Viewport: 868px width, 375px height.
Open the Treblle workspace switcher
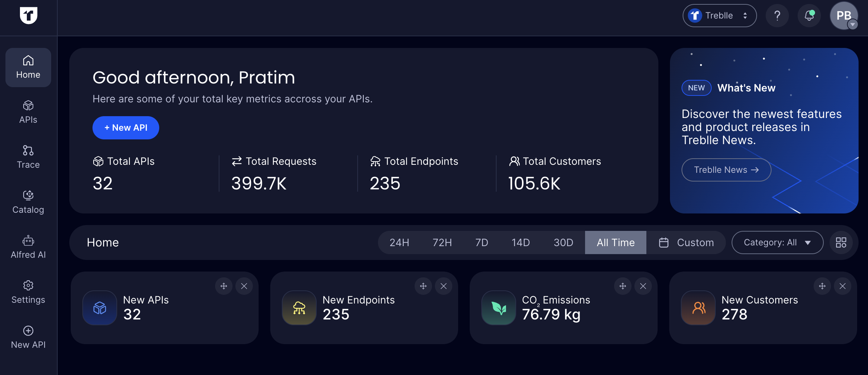[x=719, y=16]
